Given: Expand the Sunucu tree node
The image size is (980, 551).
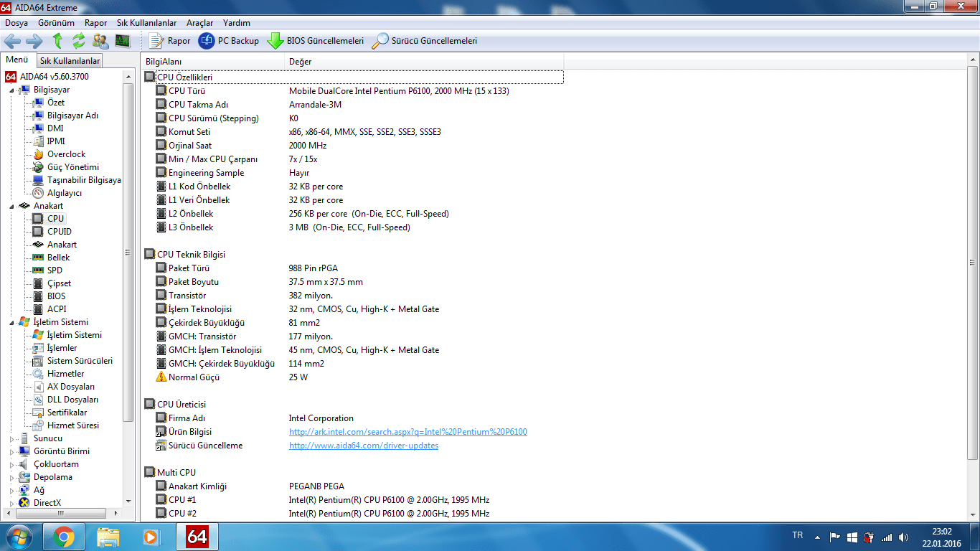Looking at the screenshot, I should pyautogui.click(x=11, y=439).
